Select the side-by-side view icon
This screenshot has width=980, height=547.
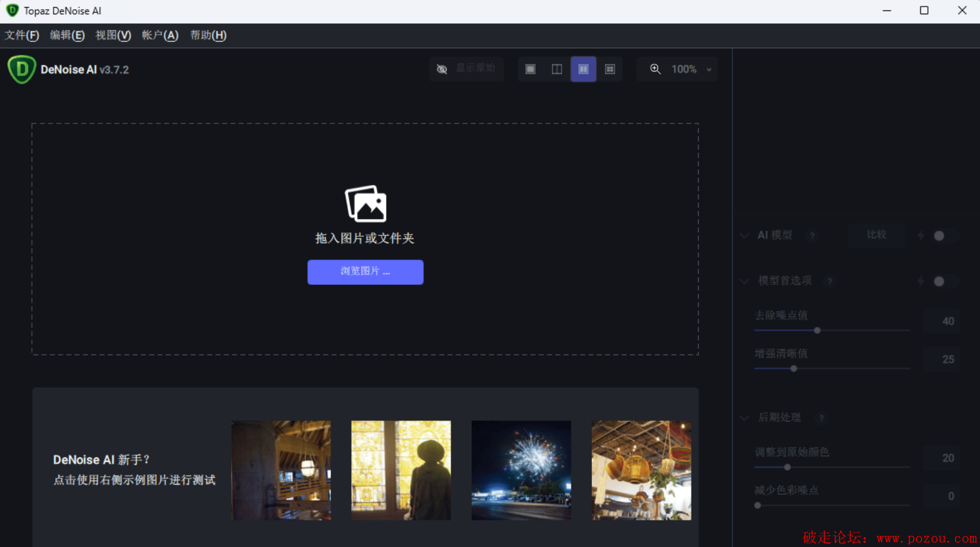[x=583, y=69]
